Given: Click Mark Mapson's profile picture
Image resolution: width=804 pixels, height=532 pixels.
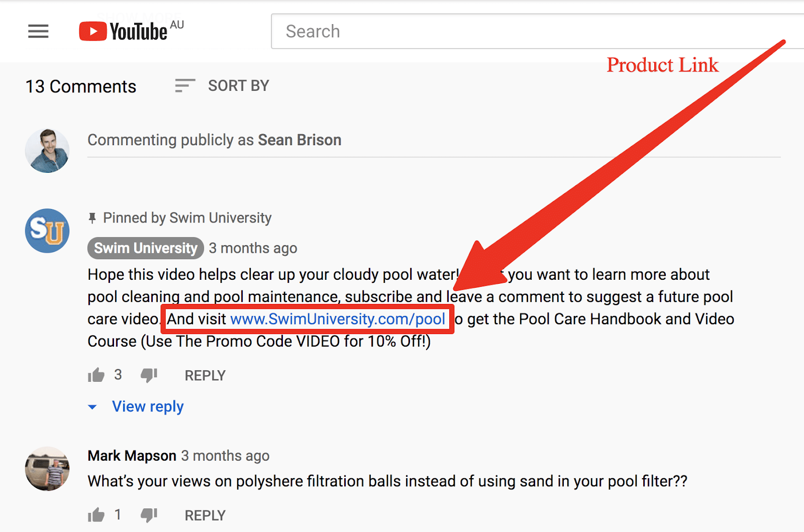Looking at the screenshot, I should coord(47,469).
